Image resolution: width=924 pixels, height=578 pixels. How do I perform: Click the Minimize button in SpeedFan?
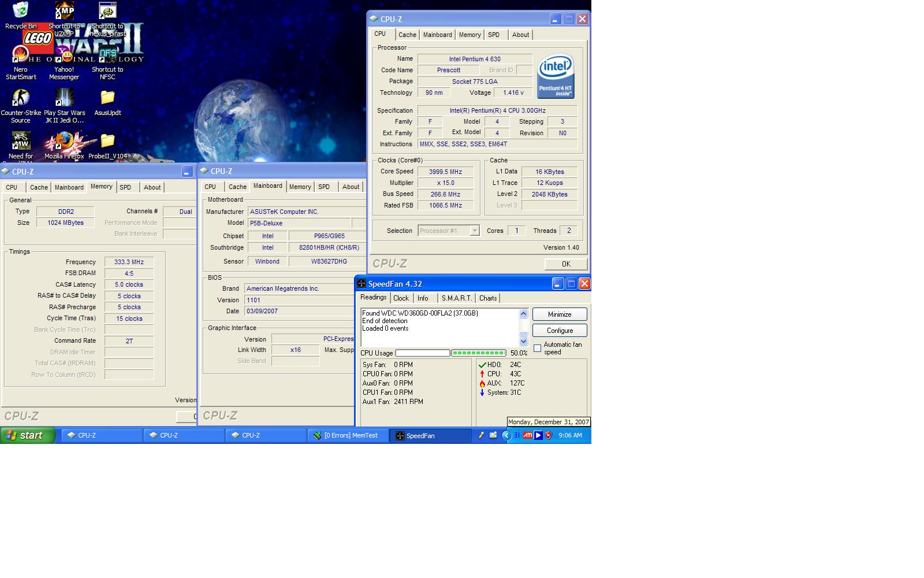560,314
